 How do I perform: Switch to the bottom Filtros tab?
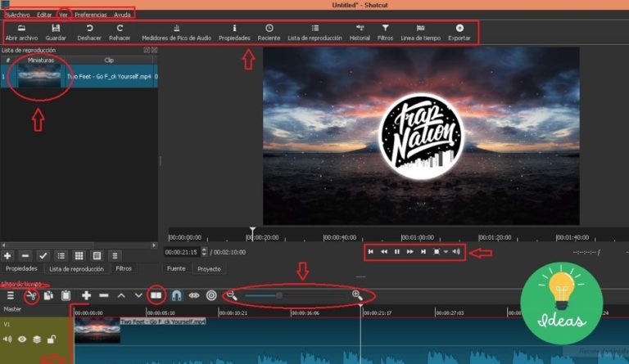point(124,268)
